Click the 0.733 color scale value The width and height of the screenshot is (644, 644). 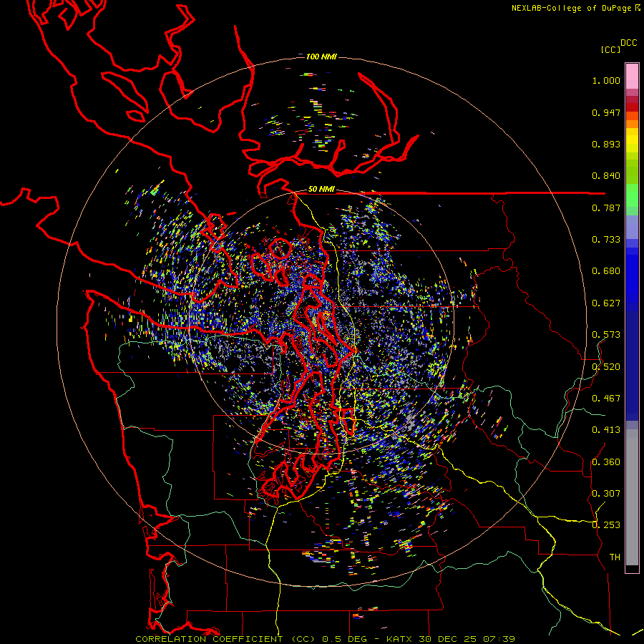pos(606,240)
